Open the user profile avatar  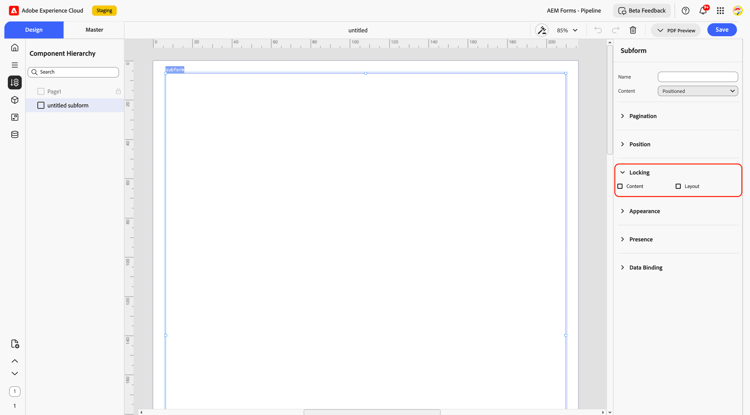[738, 11]
